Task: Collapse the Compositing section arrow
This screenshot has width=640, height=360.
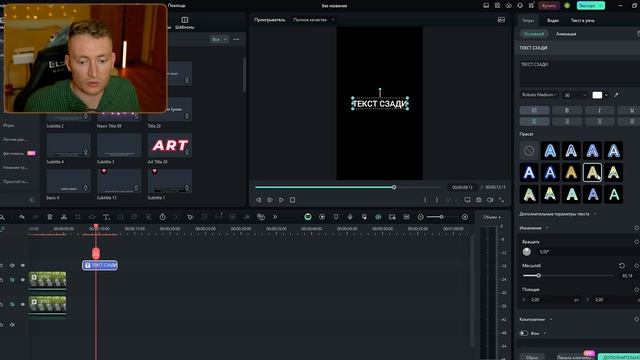Action: pyautogui.click(x=551, y=320)
